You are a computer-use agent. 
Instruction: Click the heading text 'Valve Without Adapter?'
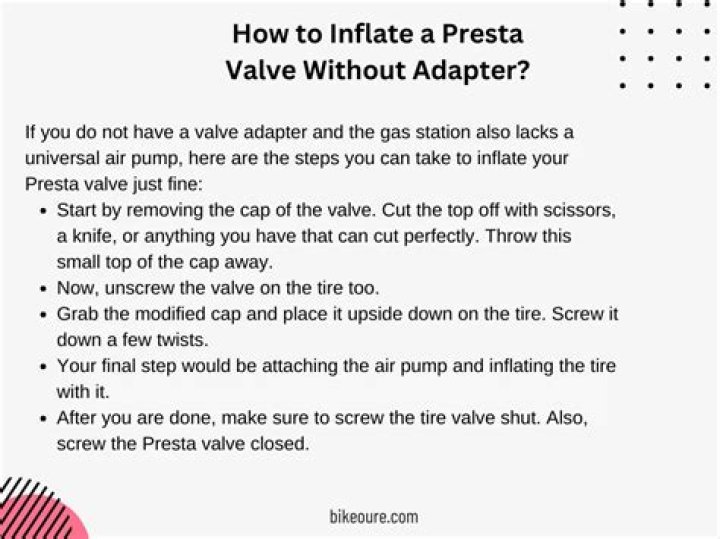[377, 71]
